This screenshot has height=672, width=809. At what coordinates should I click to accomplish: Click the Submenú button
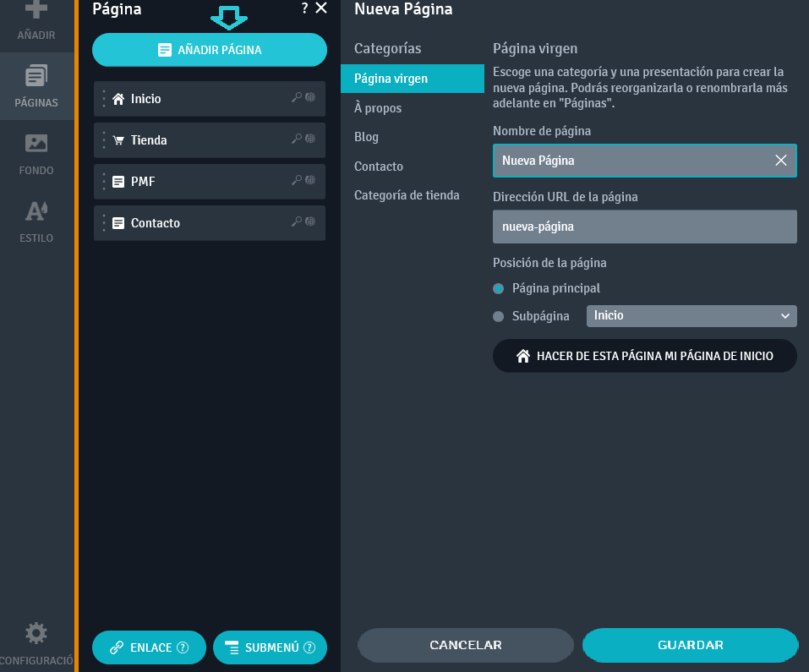(x=270, y=647)
